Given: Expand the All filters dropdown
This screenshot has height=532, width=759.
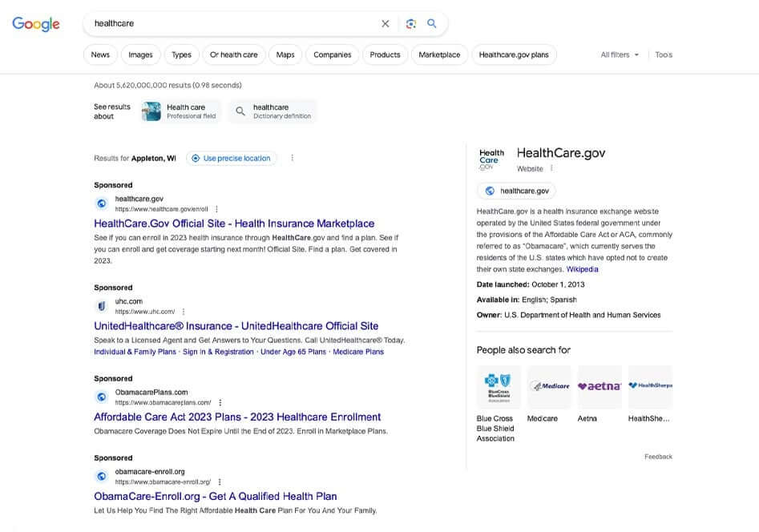Looking at the screenshot, I should [620, 54].
